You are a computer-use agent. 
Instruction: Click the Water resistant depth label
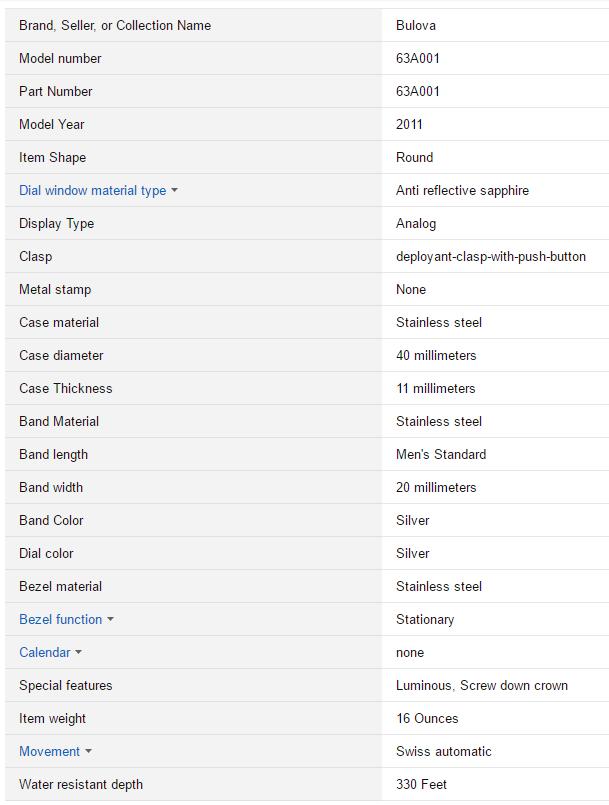click(80, 784)
